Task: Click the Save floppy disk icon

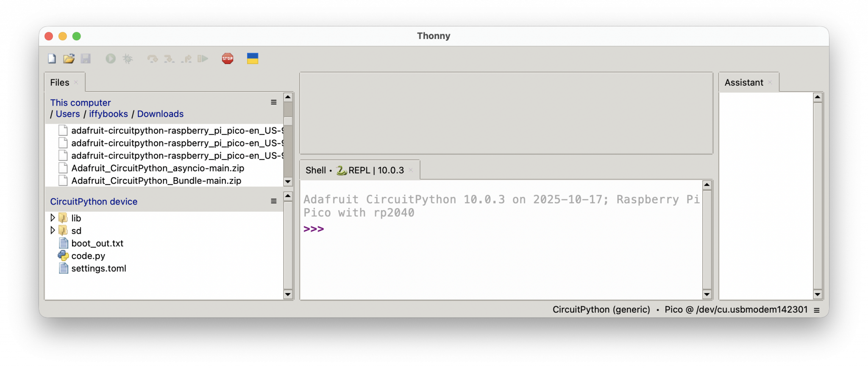Action: coord(86,59)
